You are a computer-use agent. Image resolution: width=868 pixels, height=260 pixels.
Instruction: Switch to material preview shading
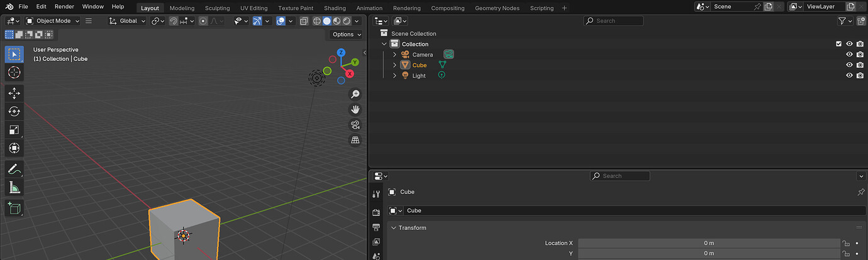(x=336, y=21)
